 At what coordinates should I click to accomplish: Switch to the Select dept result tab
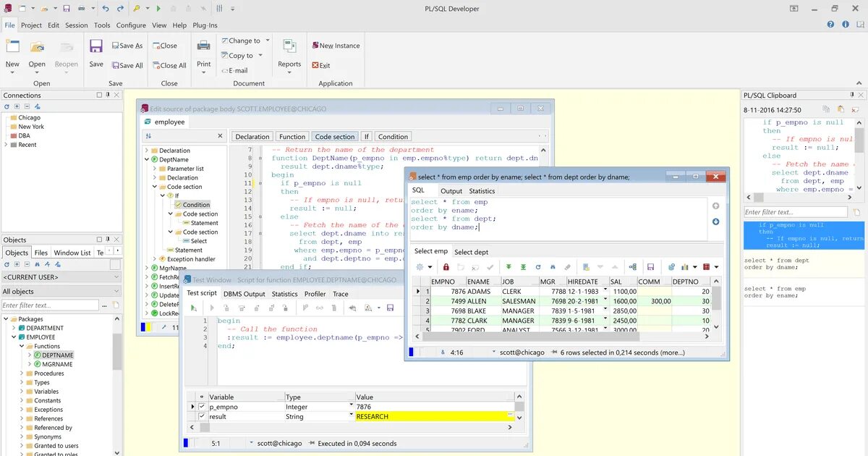(x=471, y=252)
